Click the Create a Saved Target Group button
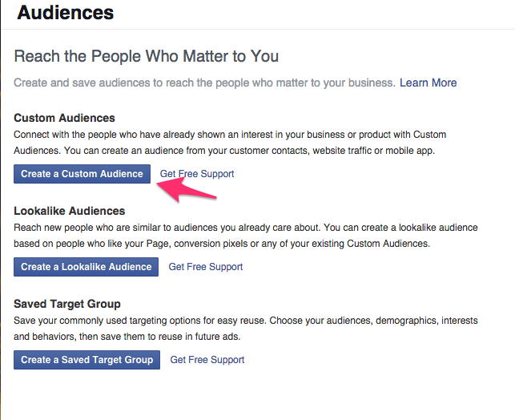The width and height of the screenshot is (515, 420). click(x=87, y=360)
